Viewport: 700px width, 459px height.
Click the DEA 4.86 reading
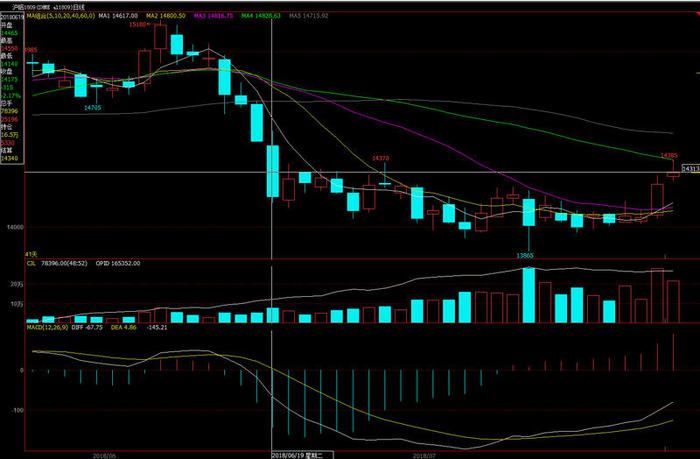coord(124,327)
